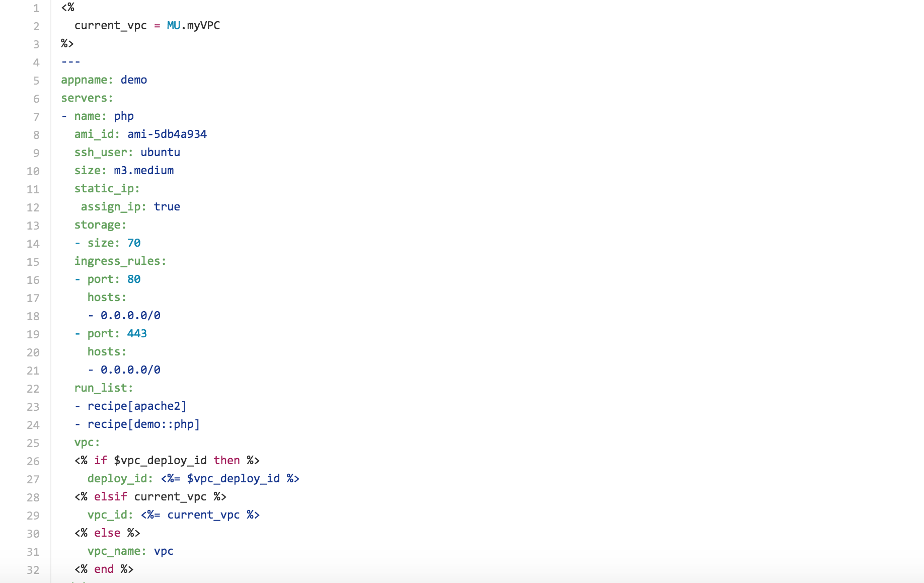Click the 'vpc:' key on line 25
The width and height of the screenshot is (924, 583).
(x=88, y=443)
